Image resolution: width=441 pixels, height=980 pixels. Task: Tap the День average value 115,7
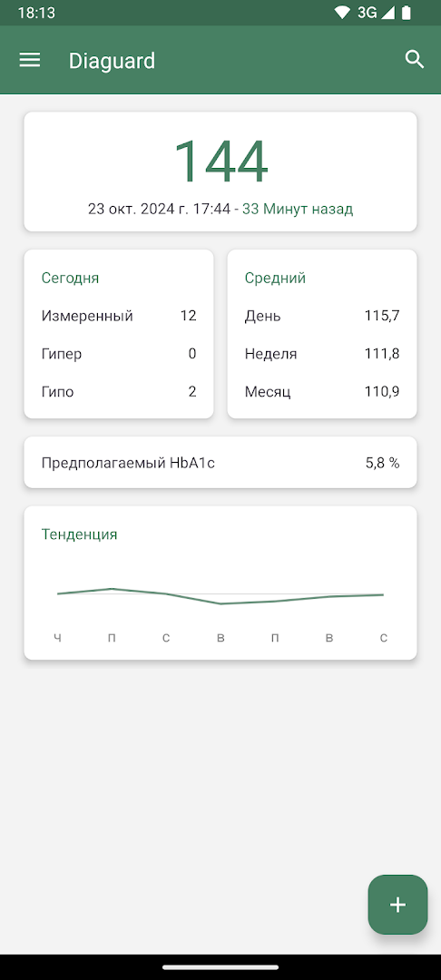pyautogui.click(x=382, y=316)
